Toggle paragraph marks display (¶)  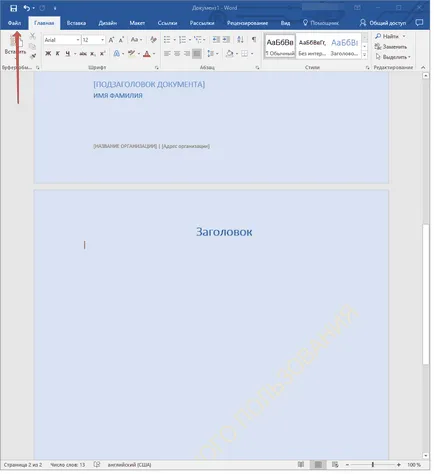tap(254, 40)
